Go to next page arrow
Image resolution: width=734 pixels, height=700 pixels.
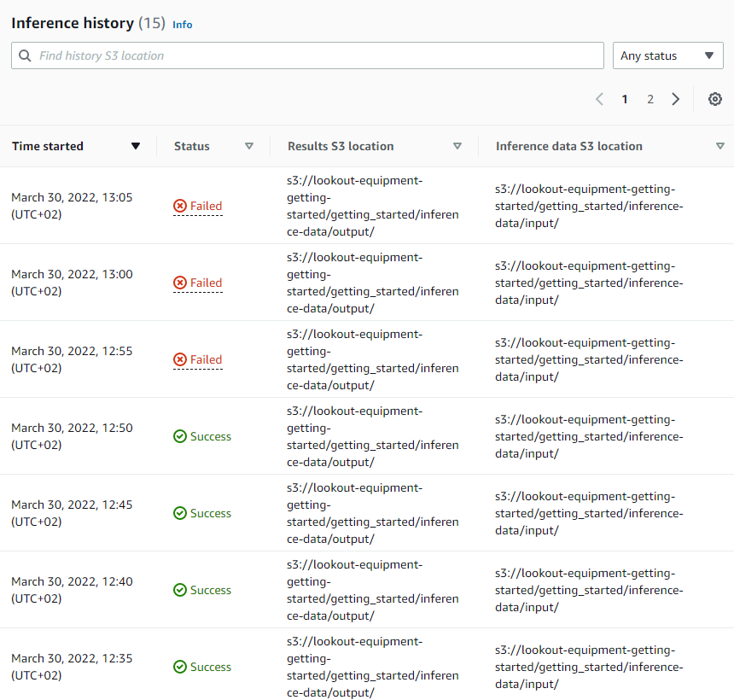point(675,99)
